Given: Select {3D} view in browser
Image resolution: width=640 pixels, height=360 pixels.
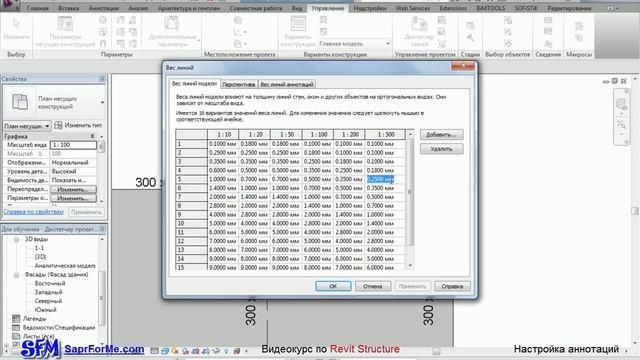Looking at the screenshot, I should pos(40,257).
